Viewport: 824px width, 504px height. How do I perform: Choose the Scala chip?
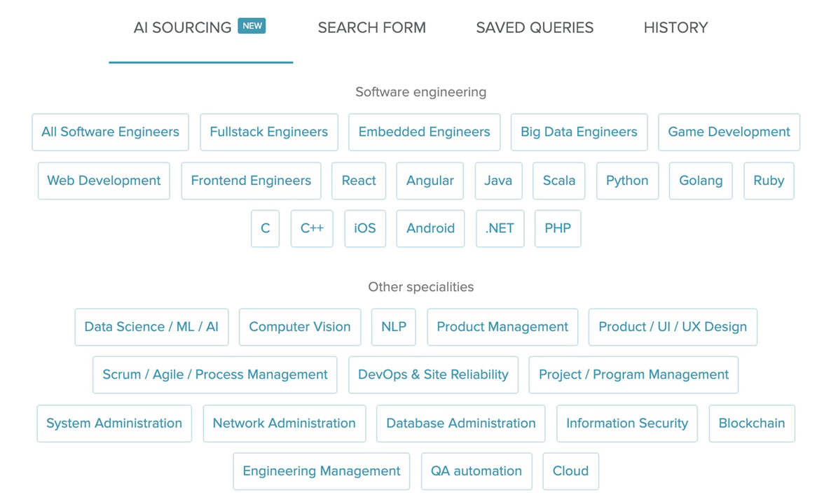coord(558,181)
